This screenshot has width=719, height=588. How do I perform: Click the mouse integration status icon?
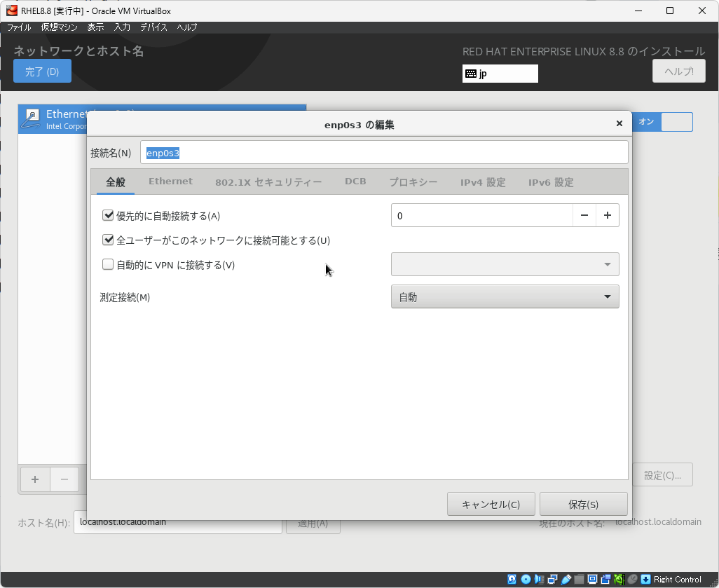632,580
